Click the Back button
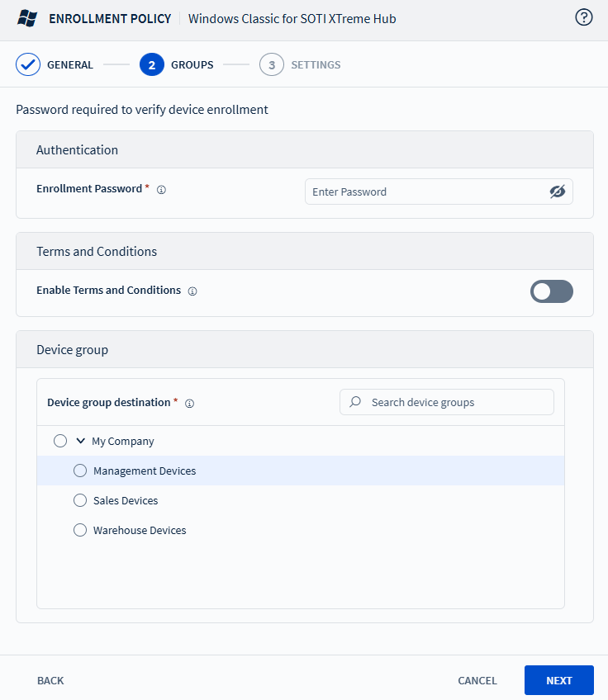The height and width of the screenshot is (700, 608). (50, 680)
